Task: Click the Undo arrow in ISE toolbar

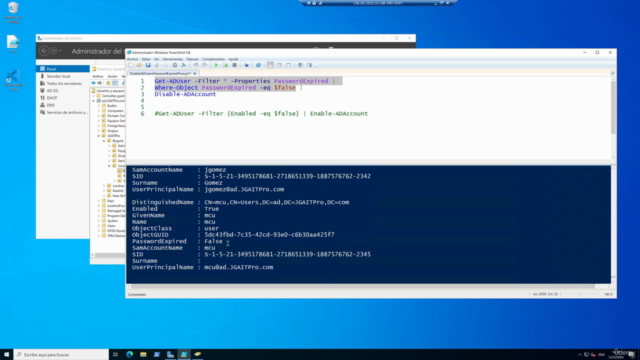Action: click(196, 65)
